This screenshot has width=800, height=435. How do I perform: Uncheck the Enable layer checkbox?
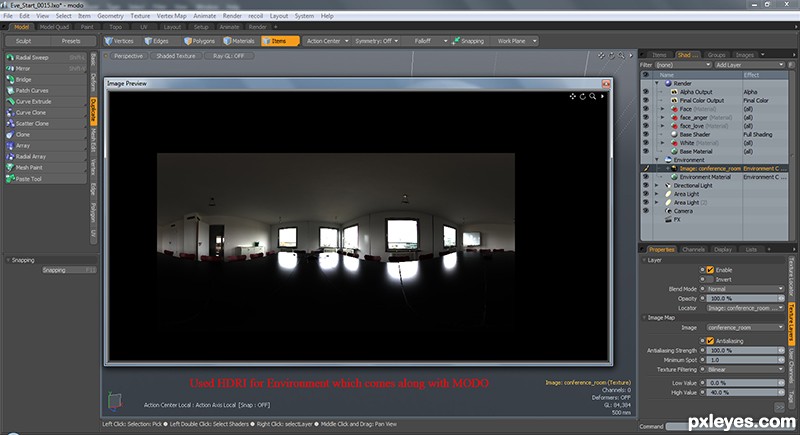point(710,270)
